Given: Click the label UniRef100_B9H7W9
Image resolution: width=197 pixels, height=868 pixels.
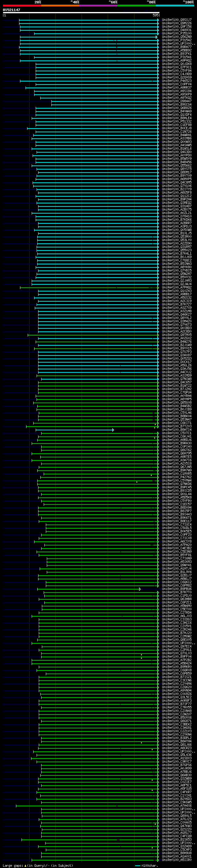Looking at the screenshot, I should tap(177, 470).
